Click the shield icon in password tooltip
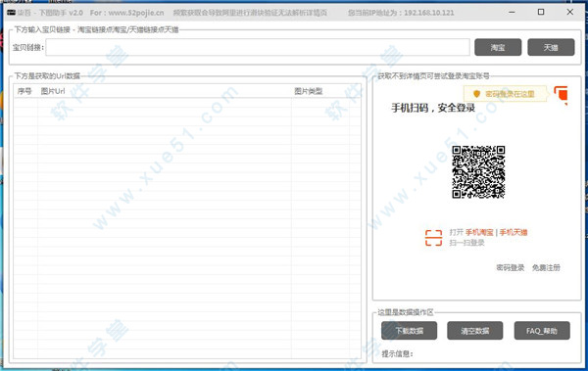588x371 pixels. pos(476,94)
